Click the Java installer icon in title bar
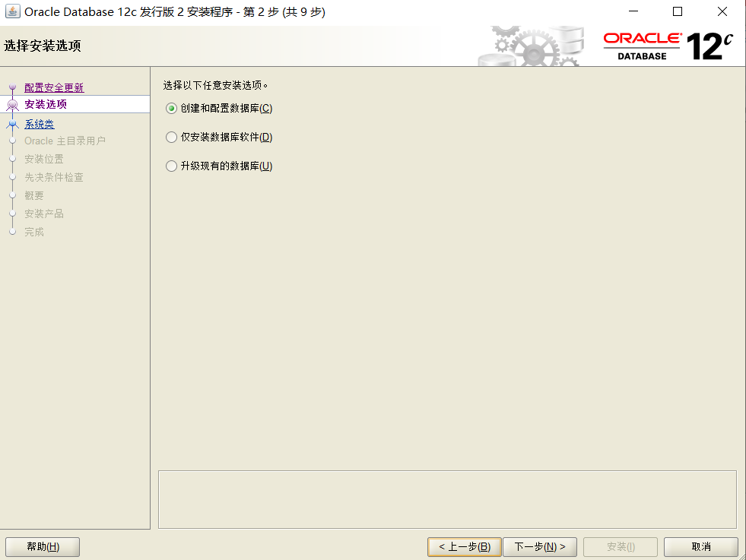This screenshot has width=746, height=560. coord(12,11)
